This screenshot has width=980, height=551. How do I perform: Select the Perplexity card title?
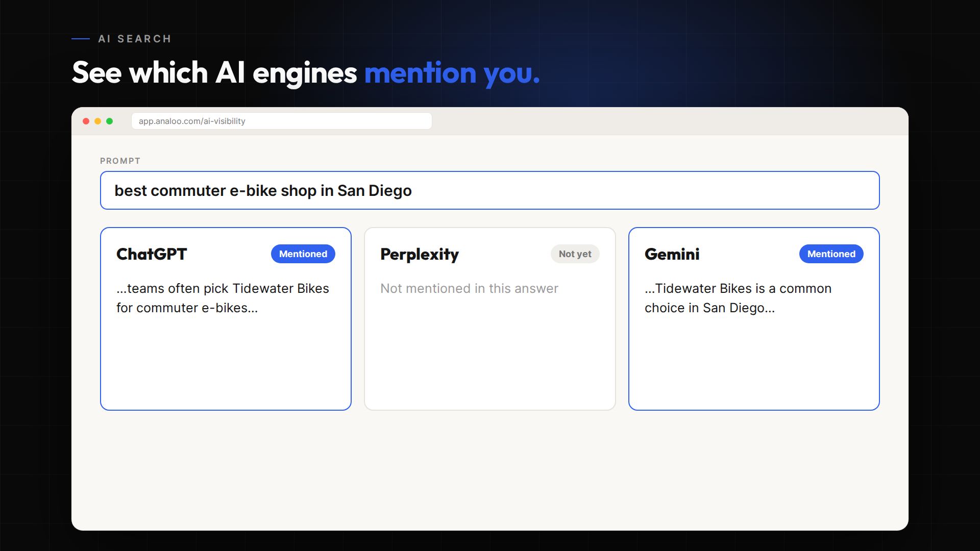point(420,255)
